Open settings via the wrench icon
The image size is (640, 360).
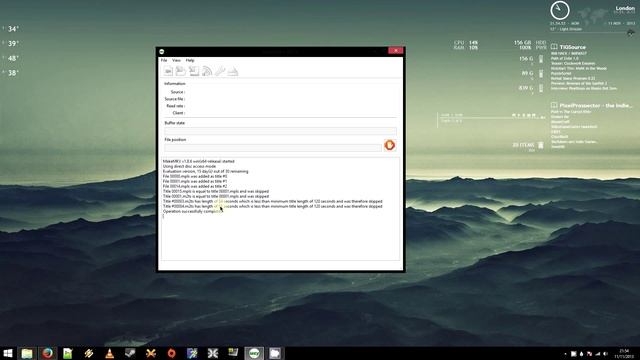click(220, 71)
